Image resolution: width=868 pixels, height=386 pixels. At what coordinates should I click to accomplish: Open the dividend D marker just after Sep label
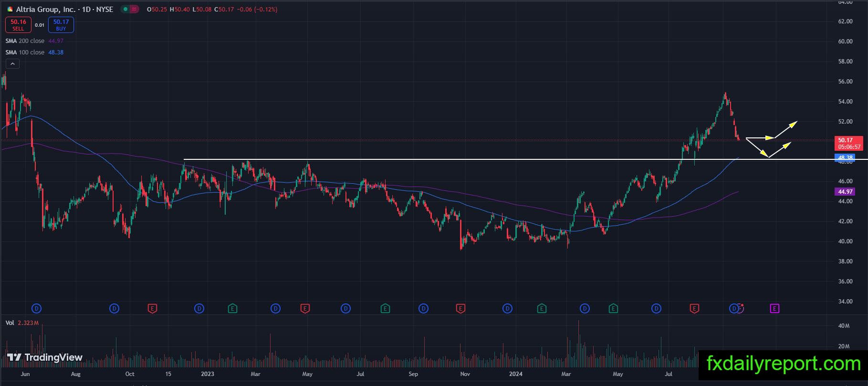(x=423, y=309)
